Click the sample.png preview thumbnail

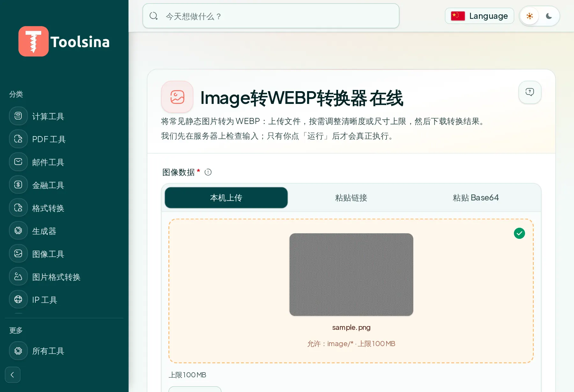point(351,274)
